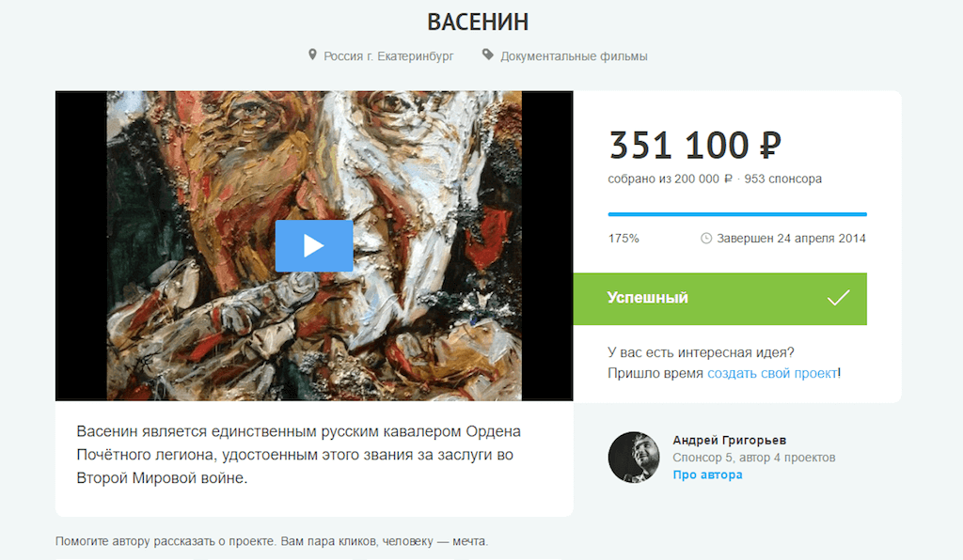The height and width of the screenshot is (560, 963).
Task: Click the clock icon near end date
Action: pos(706,238)
